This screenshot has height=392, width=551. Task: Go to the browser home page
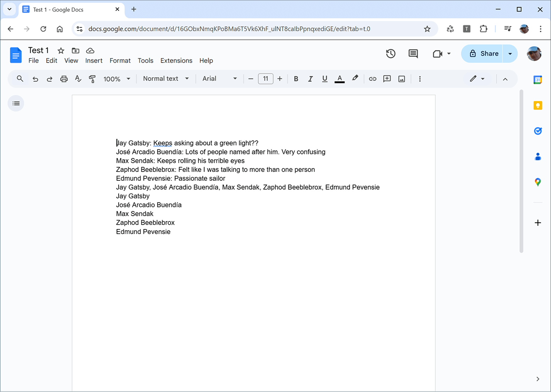(x=60, y=29)
